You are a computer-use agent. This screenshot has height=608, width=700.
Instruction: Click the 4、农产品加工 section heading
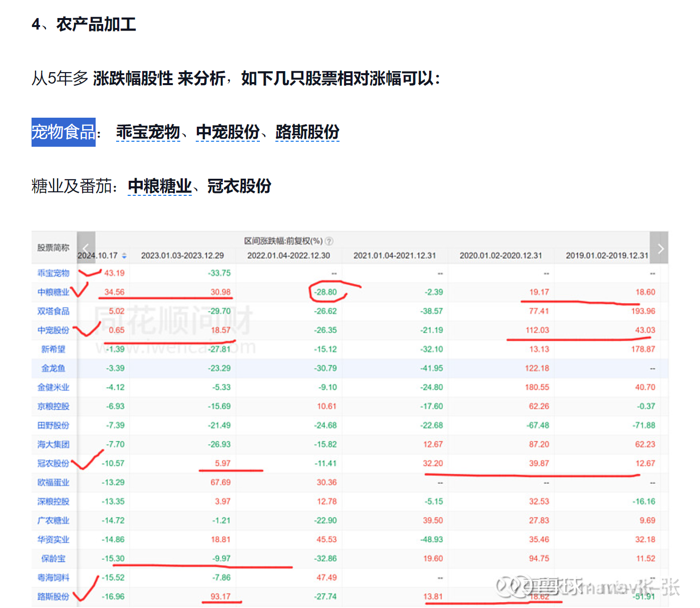pyautogui.click(x=84, y=24)
